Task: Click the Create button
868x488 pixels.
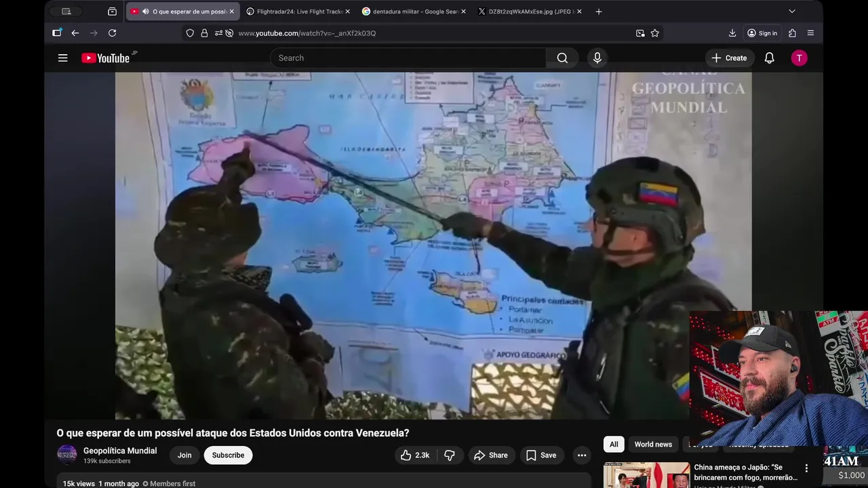Action: [729, 58]
